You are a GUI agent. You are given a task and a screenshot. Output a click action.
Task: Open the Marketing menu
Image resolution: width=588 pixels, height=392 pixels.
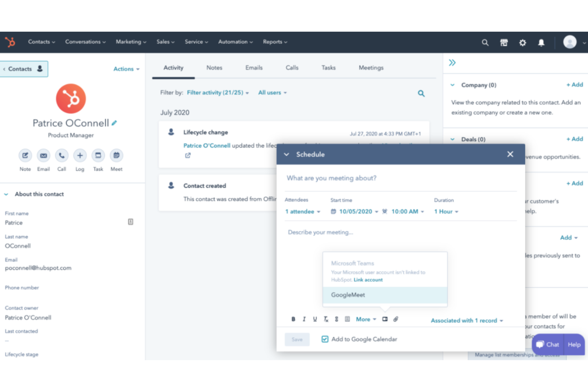pyautogui.click(x=131, y=42)
